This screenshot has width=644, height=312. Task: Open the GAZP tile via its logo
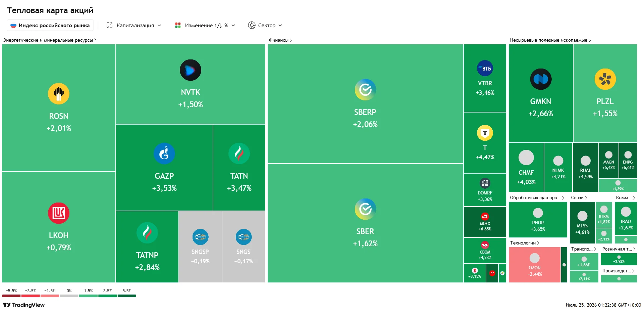point(164,153)
